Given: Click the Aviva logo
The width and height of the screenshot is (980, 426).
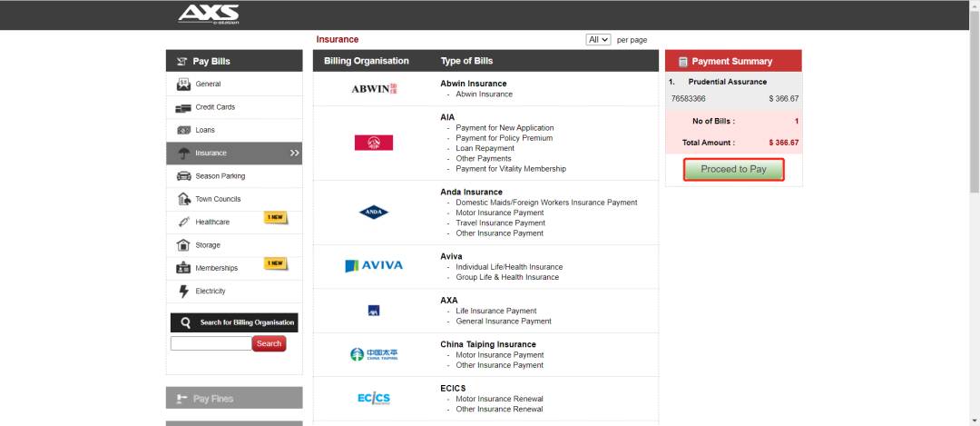Looking at the screenshot, I should coord(374,266).
